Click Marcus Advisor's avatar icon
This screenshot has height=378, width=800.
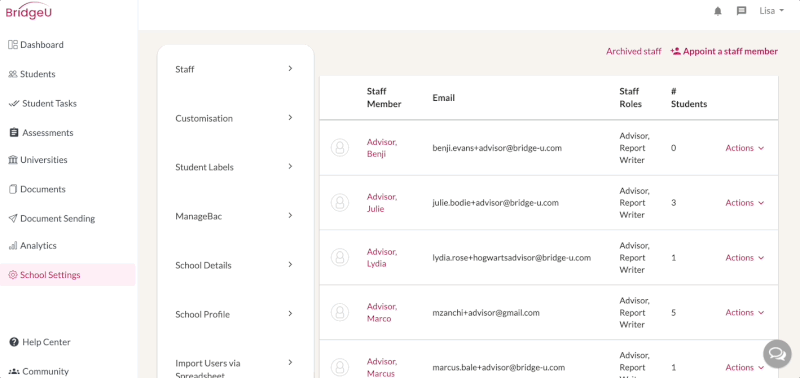tap(340, 367)
